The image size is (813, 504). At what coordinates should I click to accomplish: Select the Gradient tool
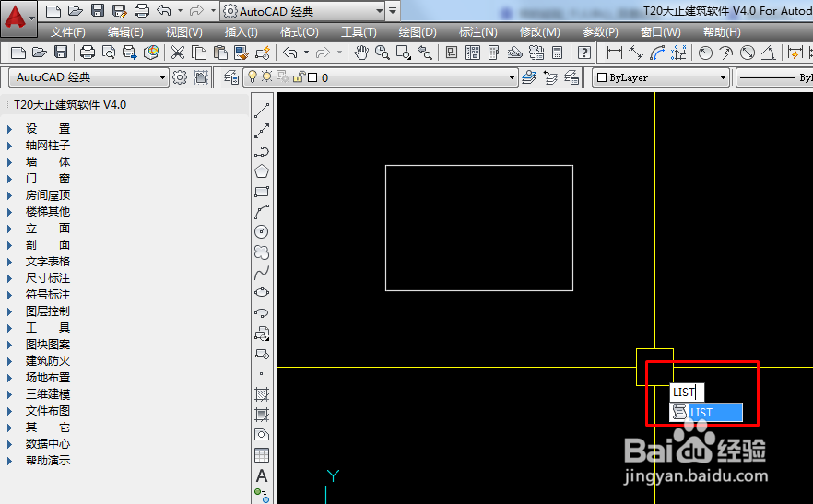point(262,415)
